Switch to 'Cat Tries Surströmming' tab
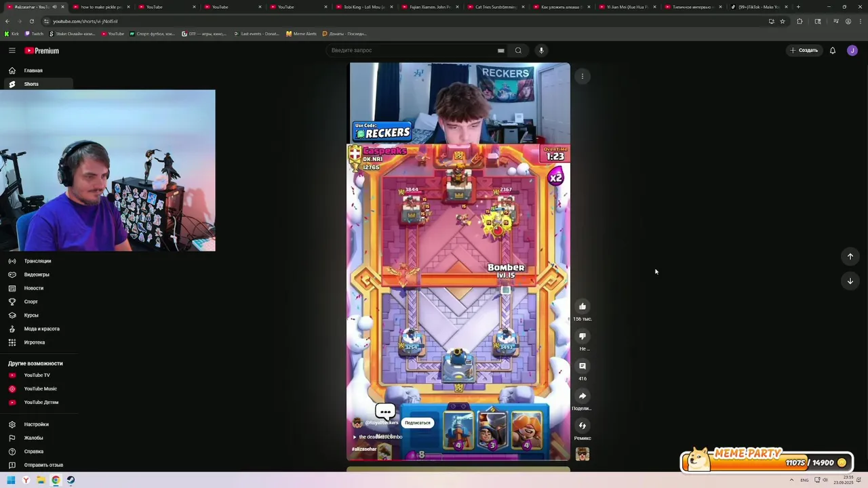The image size is (868, 488). point(495,7)
